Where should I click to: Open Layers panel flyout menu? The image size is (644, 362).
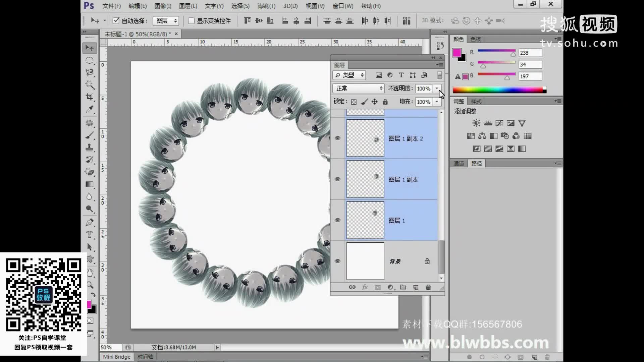[439, 65]
